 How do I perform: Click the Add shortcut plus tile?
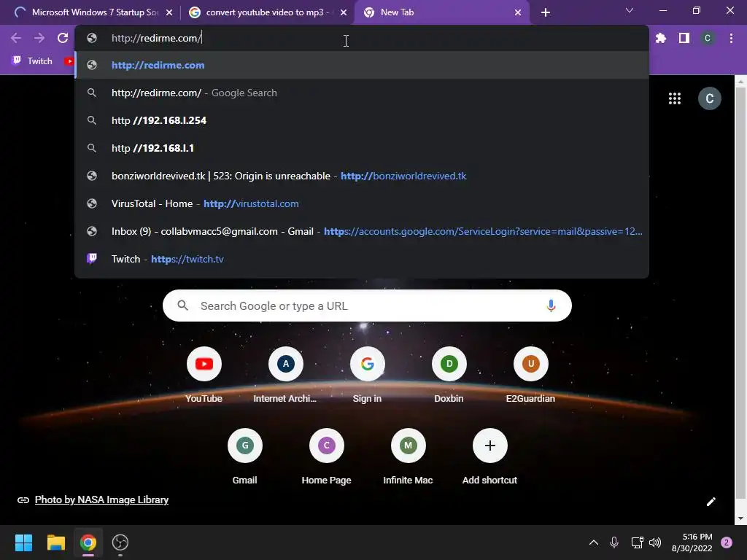tap(489, 456)
